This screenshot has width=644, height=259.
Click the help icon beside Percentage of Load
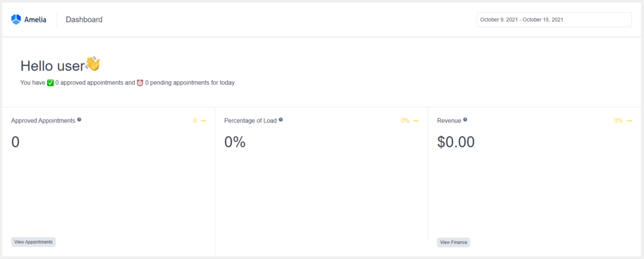click(280, 119)
